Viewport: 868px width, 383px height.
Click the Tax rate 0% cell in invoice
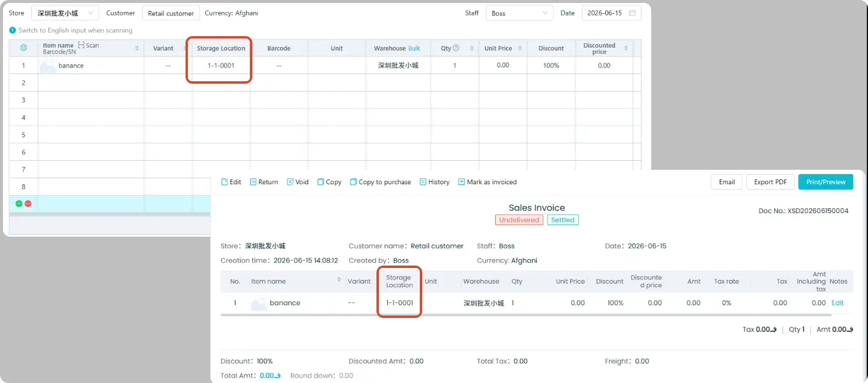point(726,303)
